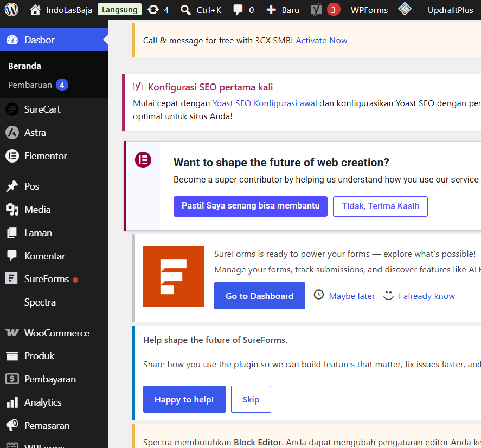Click the Happy to help! button
481x448 pixels.
coord(184,399)
